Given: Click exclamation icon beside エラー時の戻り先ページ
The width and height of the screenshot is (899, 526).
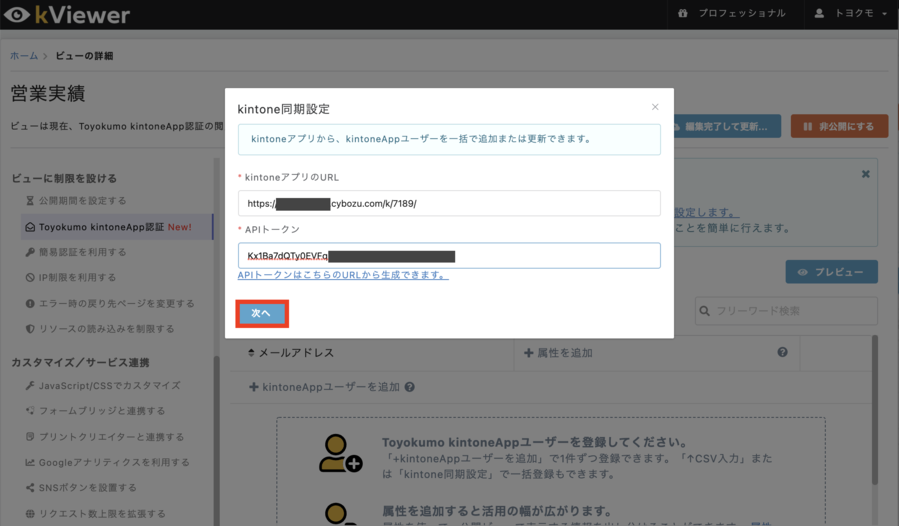Looking at the screenshot, I should tap(30, 303).
